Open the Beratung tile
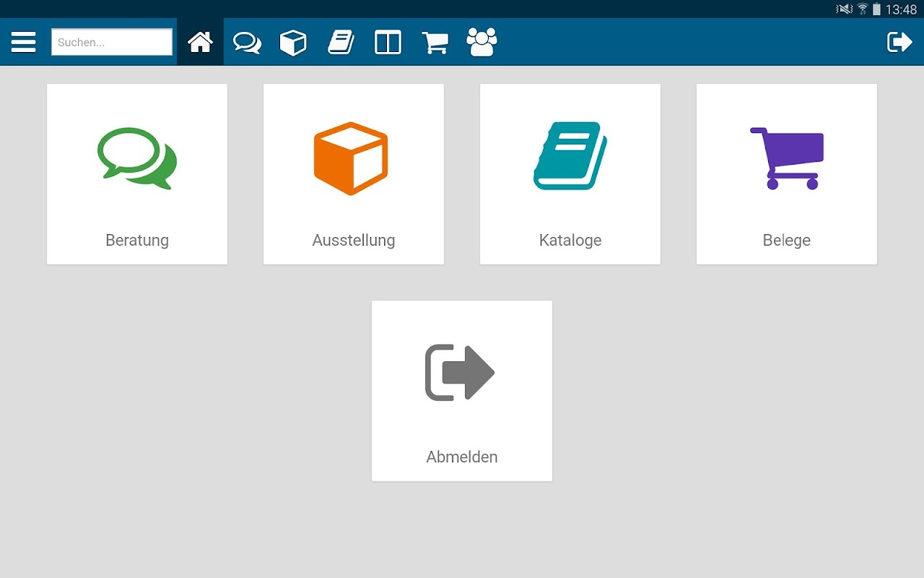 point(137,174)
